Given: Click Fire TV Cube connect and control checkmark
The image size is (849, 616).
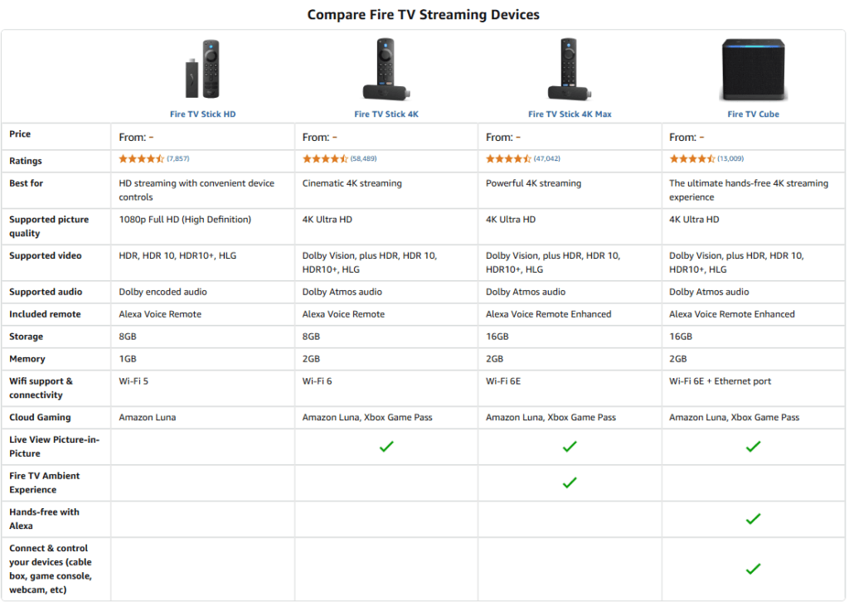Looking at the screenshot, I should pyautogui.click(x=753, y=569).
